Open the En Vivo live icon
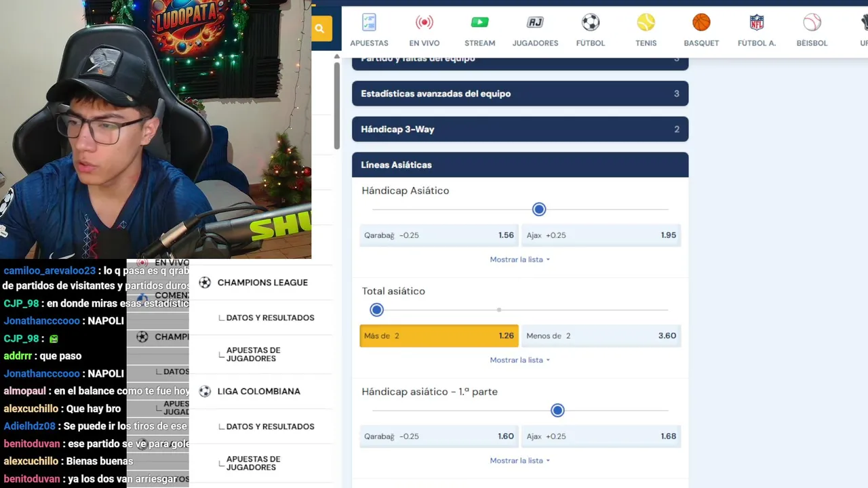 click(425, 22)
